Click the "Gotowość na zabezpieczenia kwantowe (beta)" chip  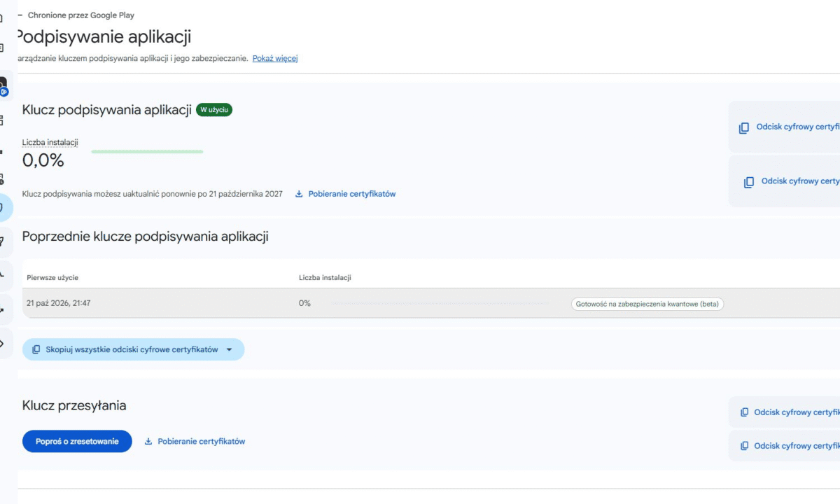647,304
